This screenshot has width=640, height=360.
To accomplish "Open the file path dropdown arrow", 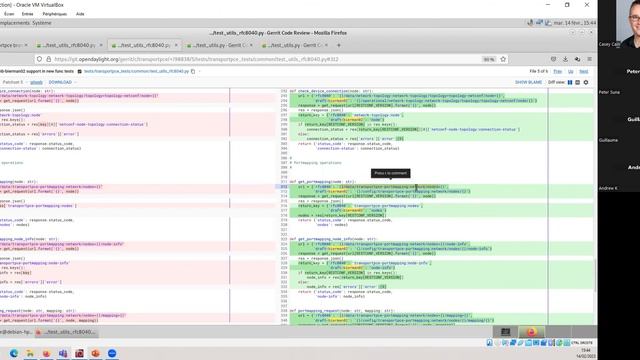I will (200, 71).
